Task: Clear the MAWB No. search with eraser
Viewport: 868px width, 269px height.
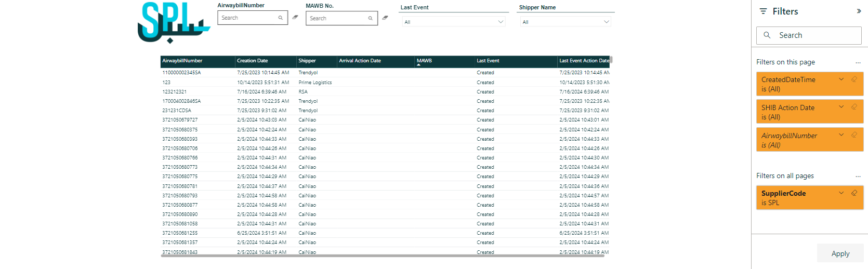Action: tap(385, 18)
